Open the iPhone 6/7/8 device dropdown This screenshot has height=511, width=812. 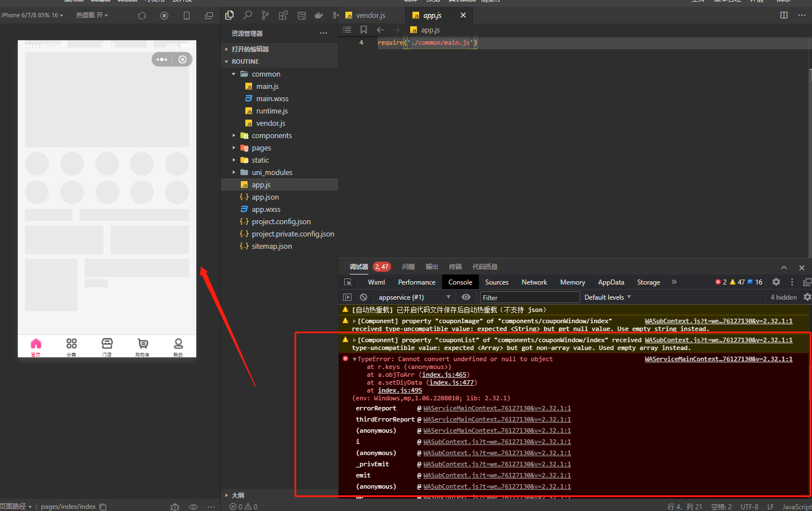pyautogui.click(x=32, y=15)
